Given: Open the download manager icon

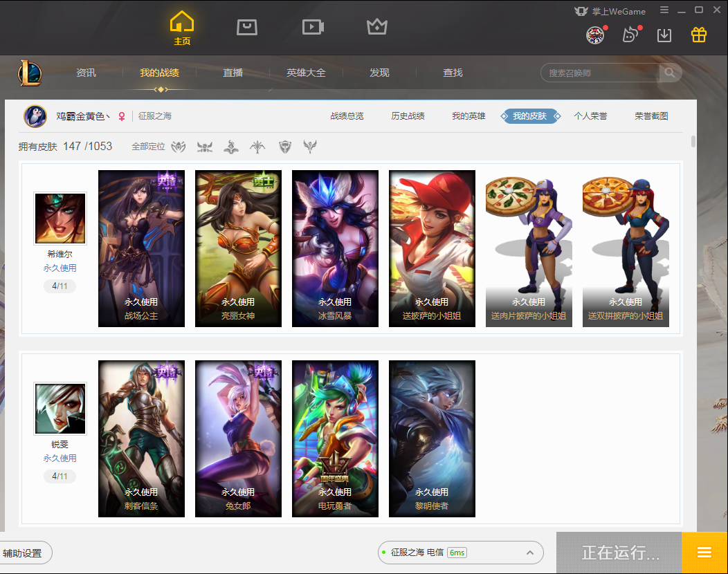Looking at the screenshot, I should (x=664, y=35).
